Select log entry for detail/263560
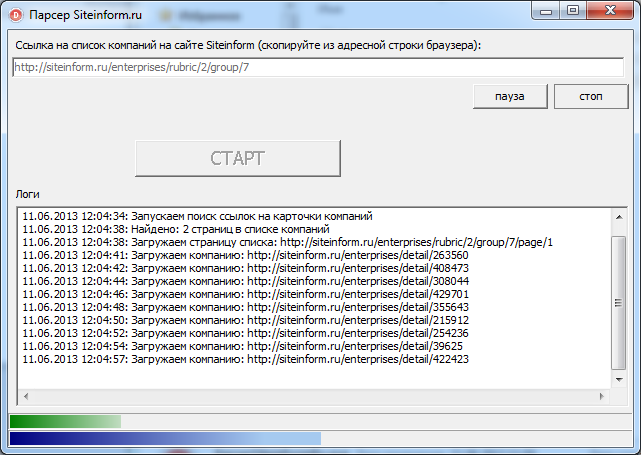Image resolution: width=641 pixels, height=455 pixels. 245,256
